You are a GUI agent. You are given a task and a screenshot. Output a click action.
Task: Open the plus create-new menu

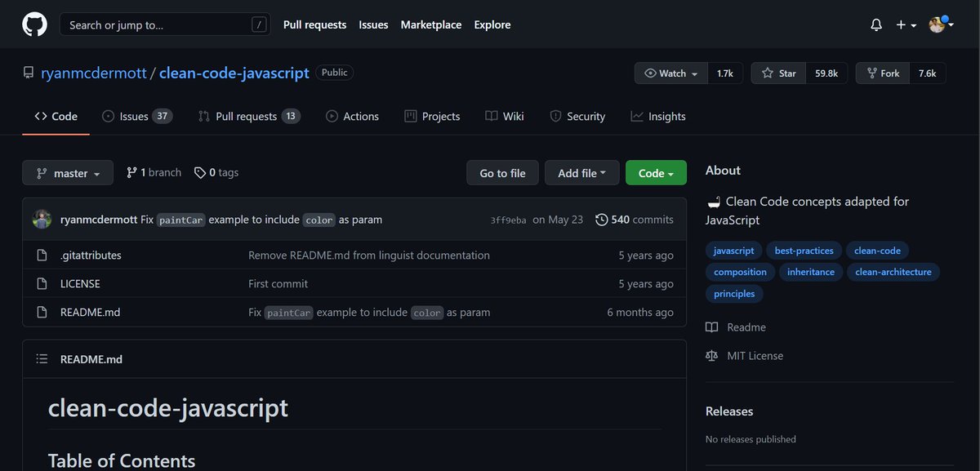906,25
